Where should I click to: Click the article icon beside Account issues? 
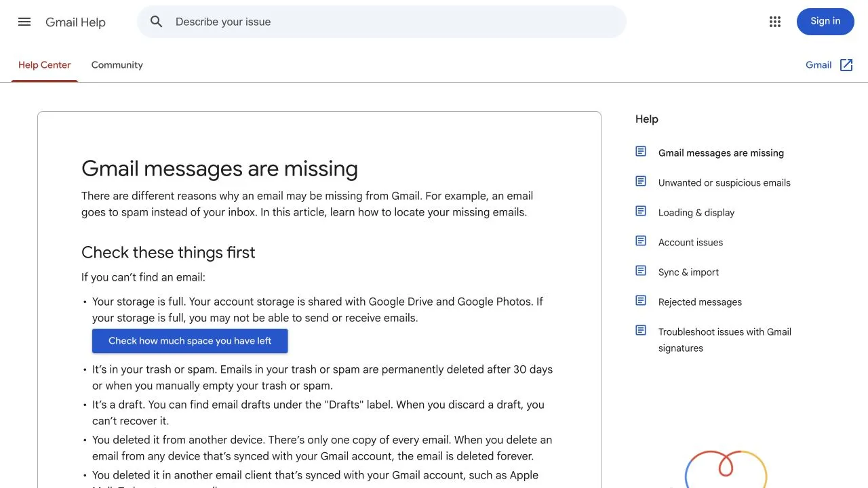click(x=641, y=241)
